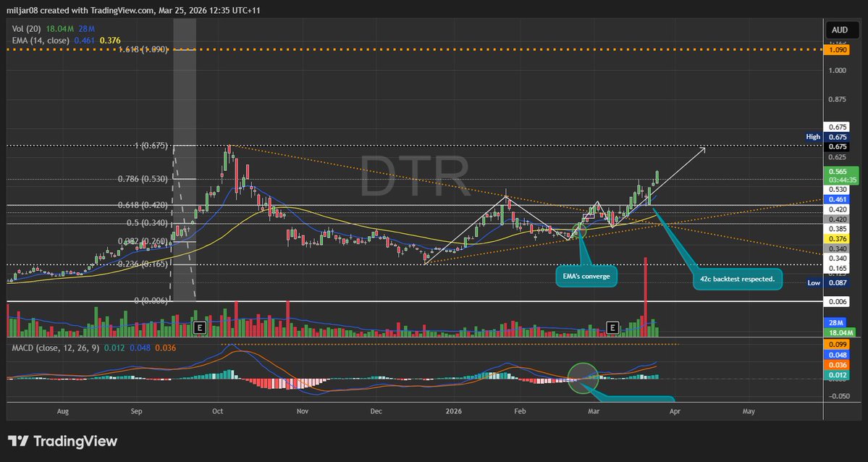This screenshot has height=462, width=868.
Task: Click the earnings 'E' marker near September
Action: point(201,328)
